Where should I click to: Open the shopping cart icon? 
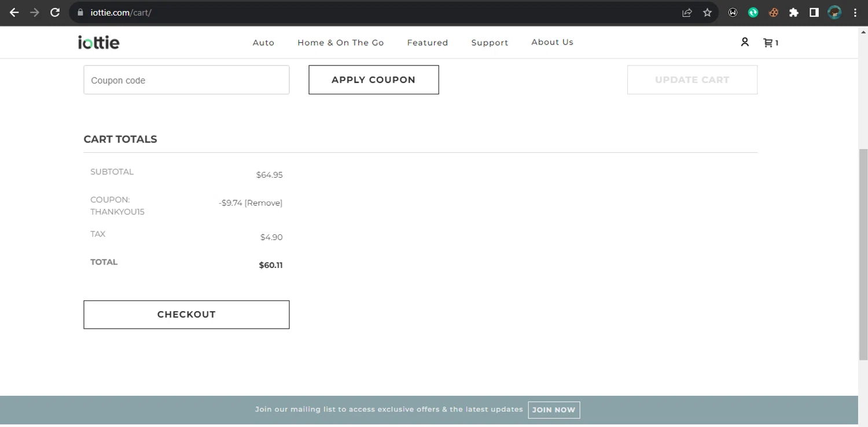point(768,42)
